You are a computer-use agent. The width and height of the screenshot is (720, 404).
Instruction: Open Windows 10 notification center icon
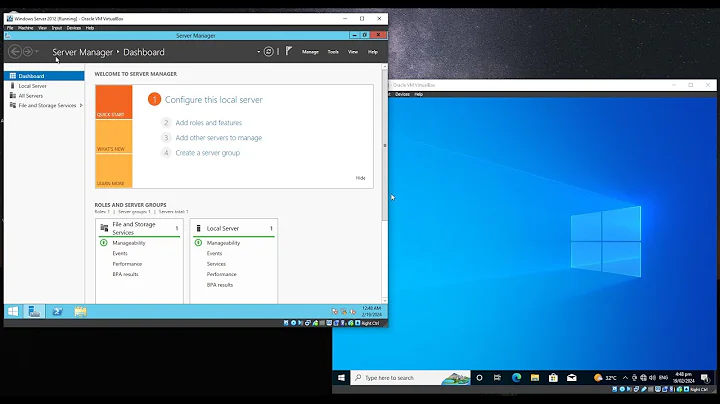[705, 378]
